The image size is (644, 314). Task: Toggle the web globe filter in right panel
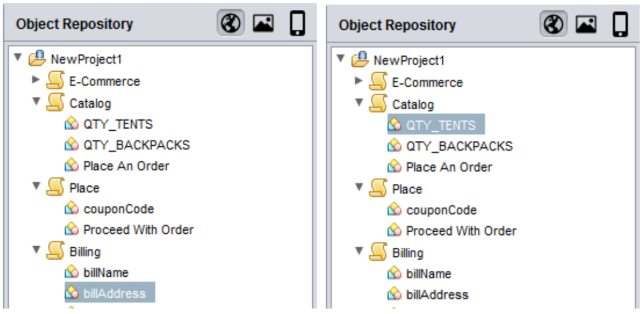(553, 25)
